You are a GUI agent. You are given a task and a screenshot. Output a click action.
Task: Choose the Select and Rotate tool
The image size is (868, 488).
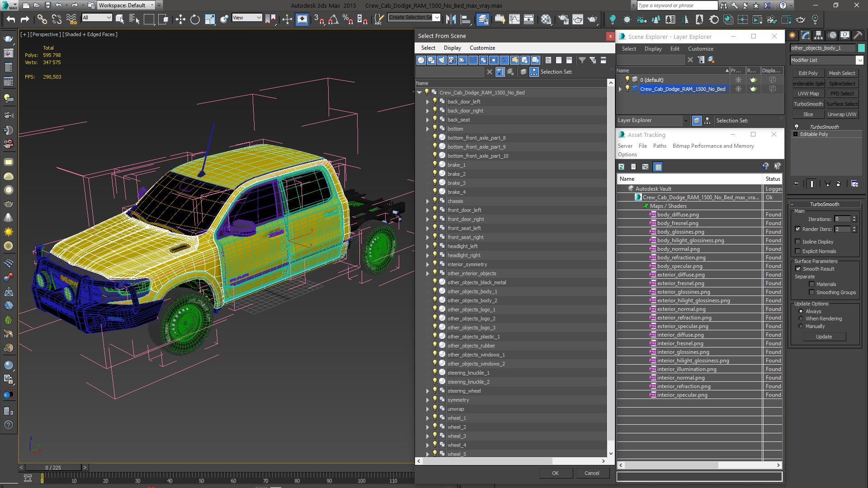195,19
